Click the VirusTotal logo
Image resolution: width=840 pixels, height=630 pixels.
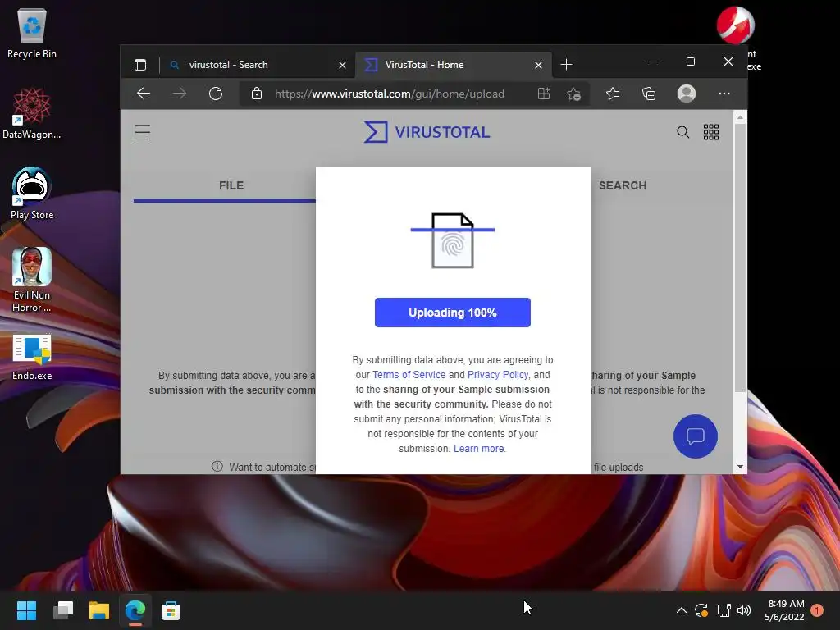click(x=427, y=132)
